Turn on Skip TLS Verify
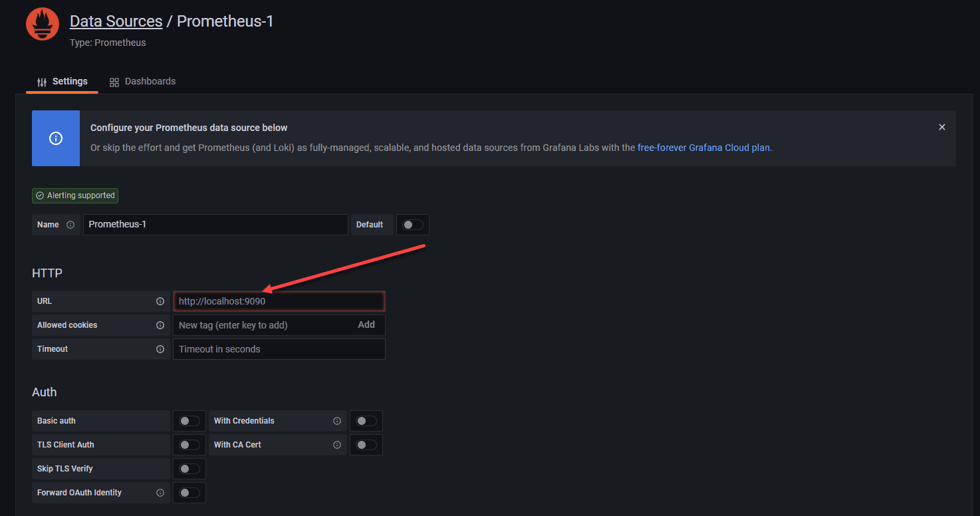The width and height of the screenshot is (980, 516). tap(189, 469)
